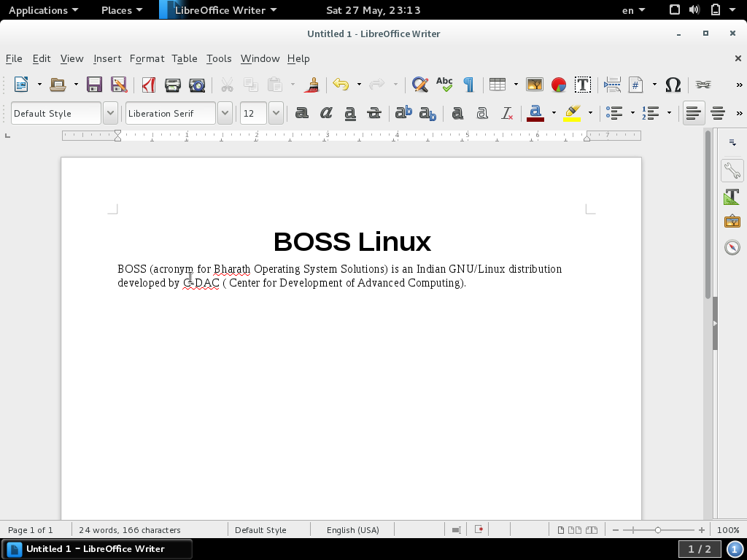This screenshot has height=560, width=747.
Task: Click the Undo arrow icon
Action: coord(341,85)
